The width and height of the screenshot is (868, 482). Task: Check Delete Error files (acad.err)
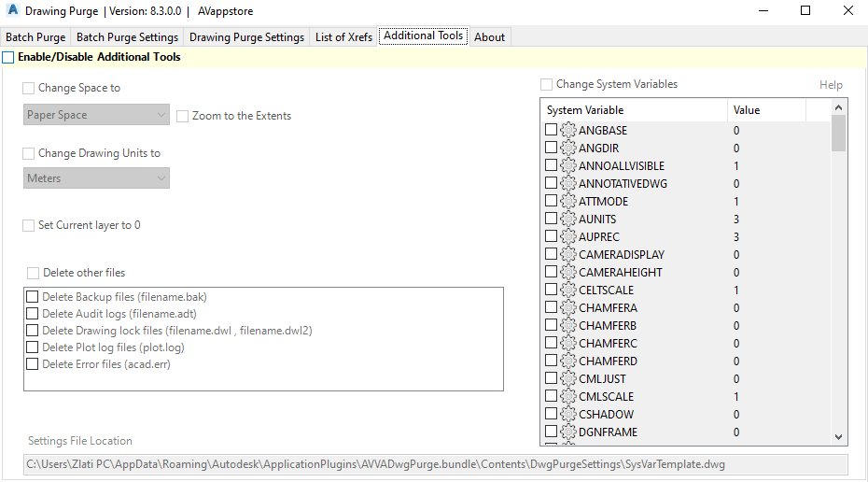tap(32, 364)
